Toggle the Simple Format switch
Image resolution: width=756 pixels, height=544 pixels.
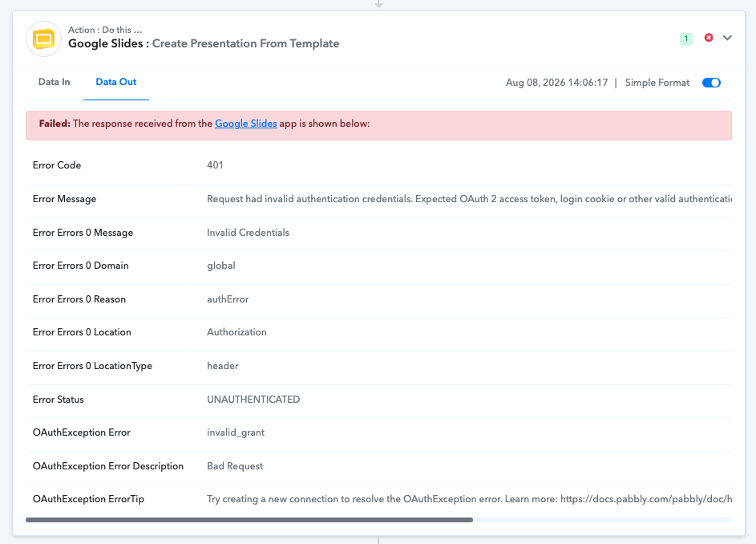coord(711,83)
